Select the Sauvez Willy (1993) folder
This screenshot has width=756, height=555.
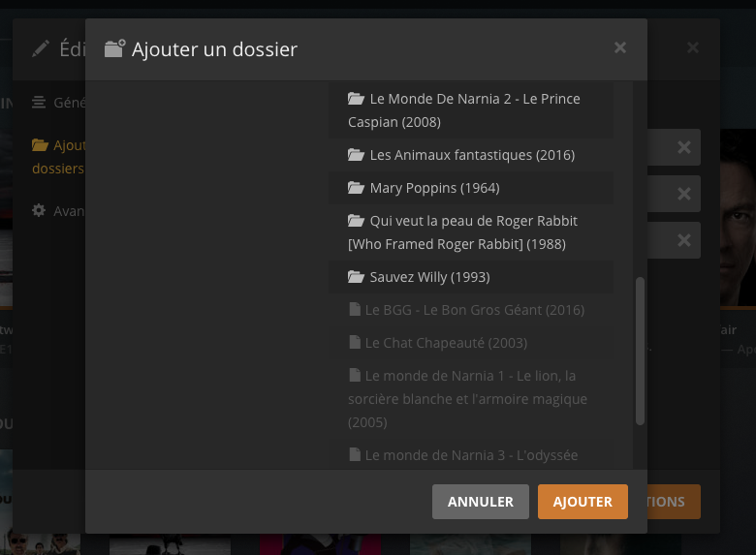pos(471,277)
